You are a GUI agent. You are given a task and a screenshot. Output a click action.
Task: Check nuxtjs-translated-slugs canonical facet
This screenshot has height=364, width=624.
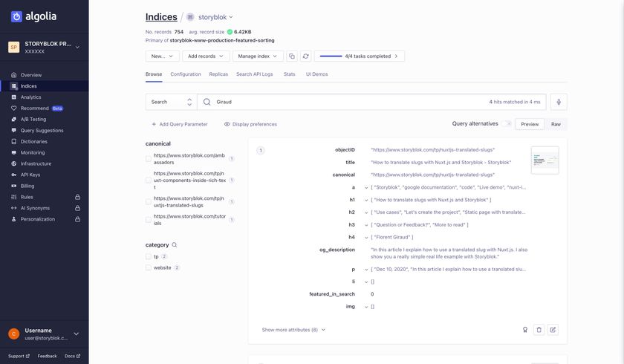(149, 202)
